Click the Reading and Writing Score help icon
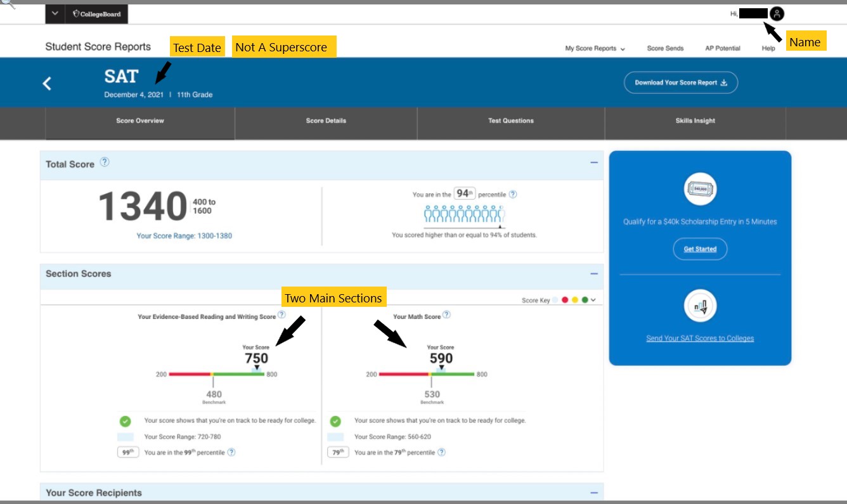Viewport: 847px width, 504px height. [x=281, y=315]
